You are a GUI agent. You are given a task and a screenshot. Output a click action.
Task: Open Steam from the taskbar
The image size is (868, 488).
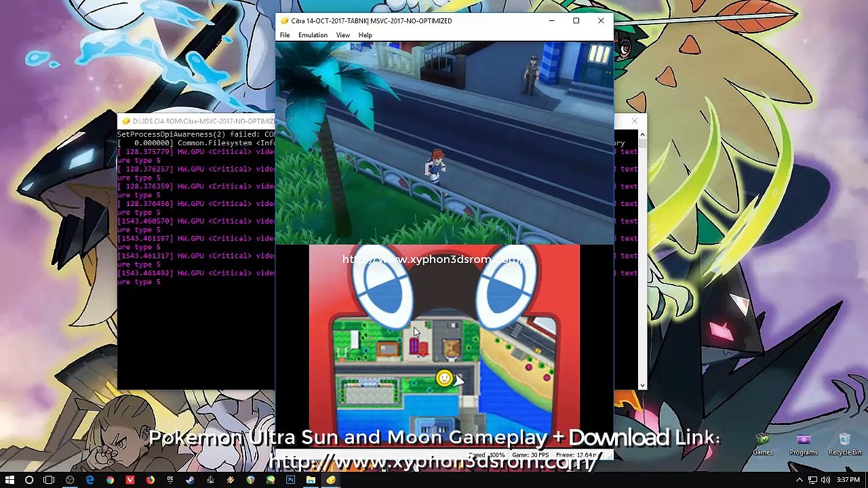point(190,480)
